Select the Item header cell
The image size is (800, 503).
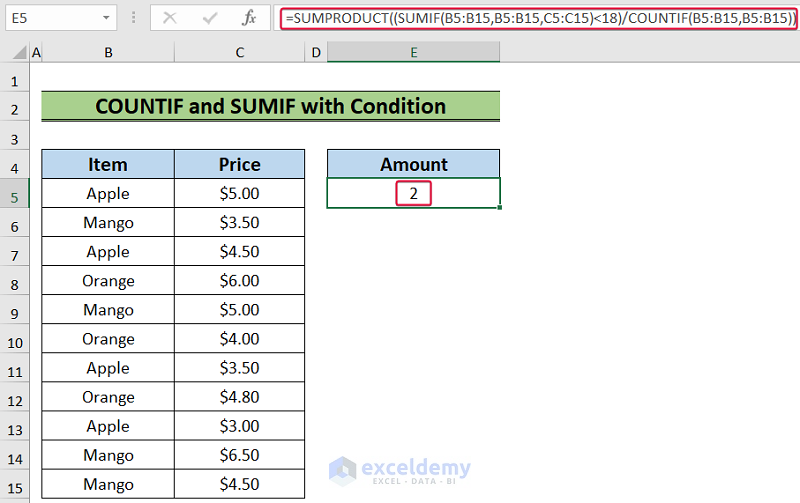coord(108,165)
